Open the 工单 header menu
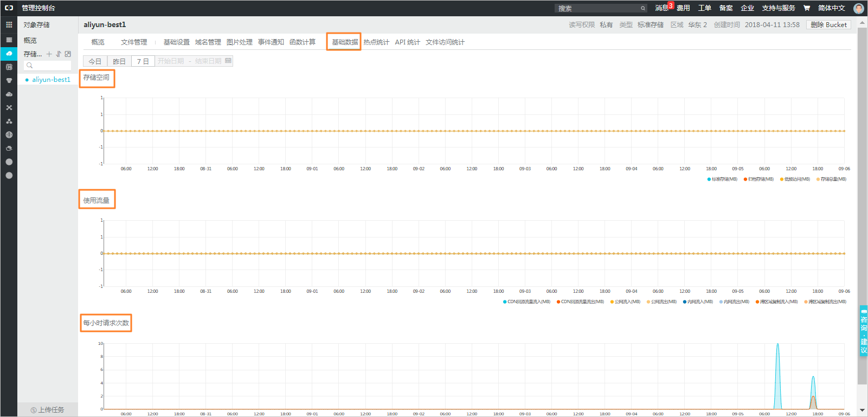 tap(704, 8)
